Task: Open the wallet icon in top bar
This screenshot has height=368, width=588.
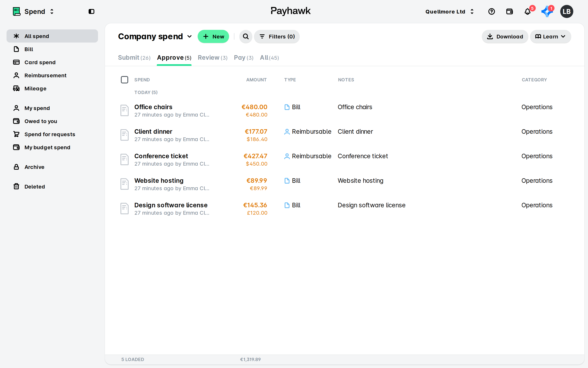Action: pyautogui.click(x=509, y=11)
